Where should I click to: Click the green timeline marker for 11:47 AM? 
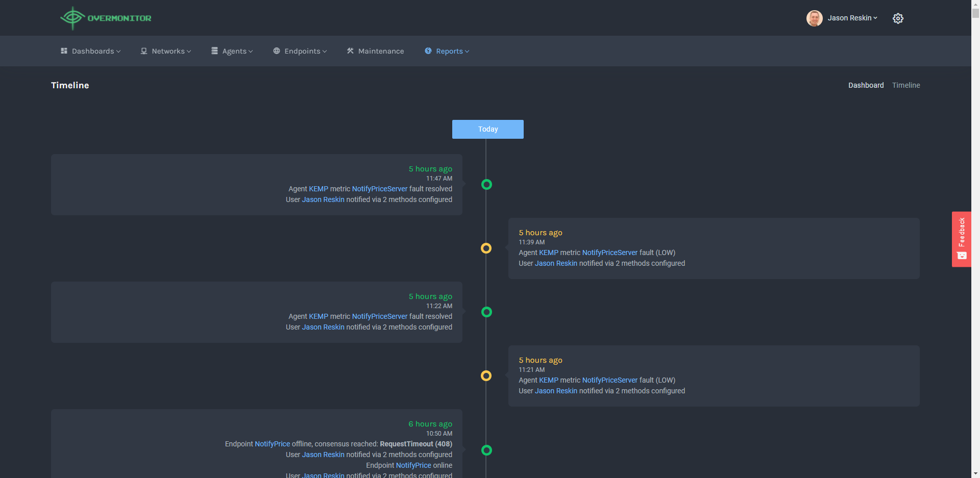(487, 185)
